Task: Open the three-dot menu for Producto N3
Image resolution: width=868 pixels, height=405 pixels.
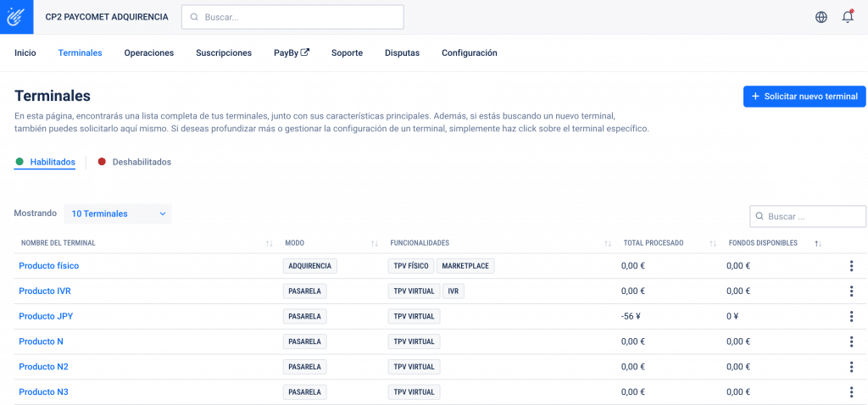Action: [851, 392]
